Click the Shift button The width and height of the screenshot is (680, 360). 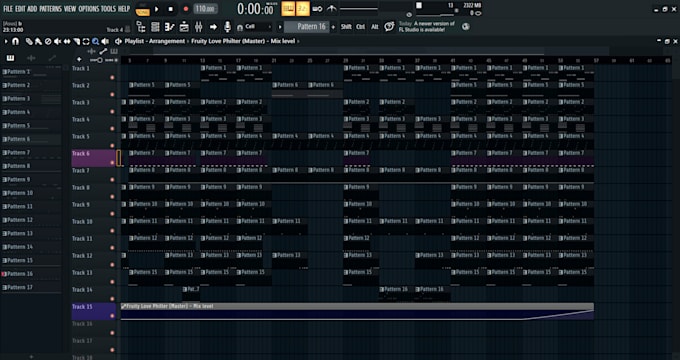(346, 27)
